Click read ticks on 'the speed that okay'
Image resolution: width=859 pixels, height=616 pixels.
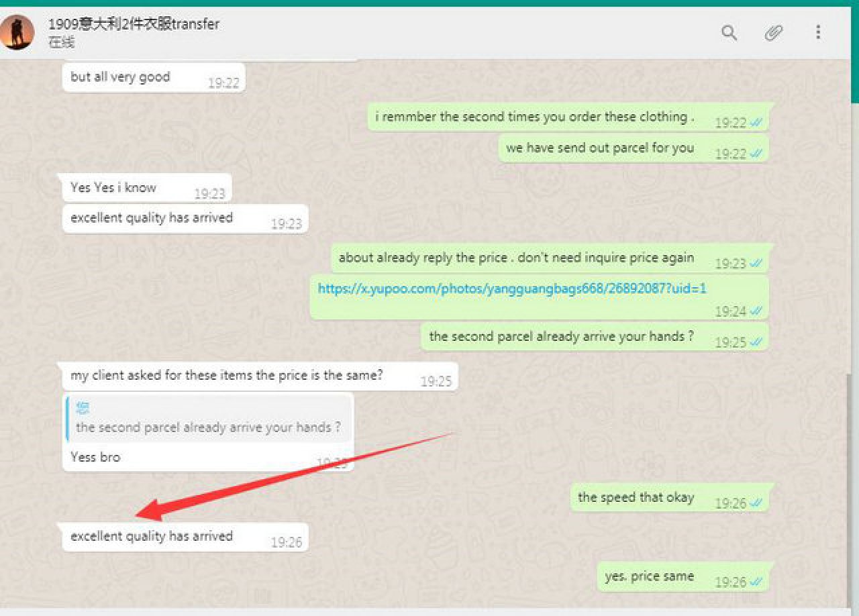tap(756, 503)
